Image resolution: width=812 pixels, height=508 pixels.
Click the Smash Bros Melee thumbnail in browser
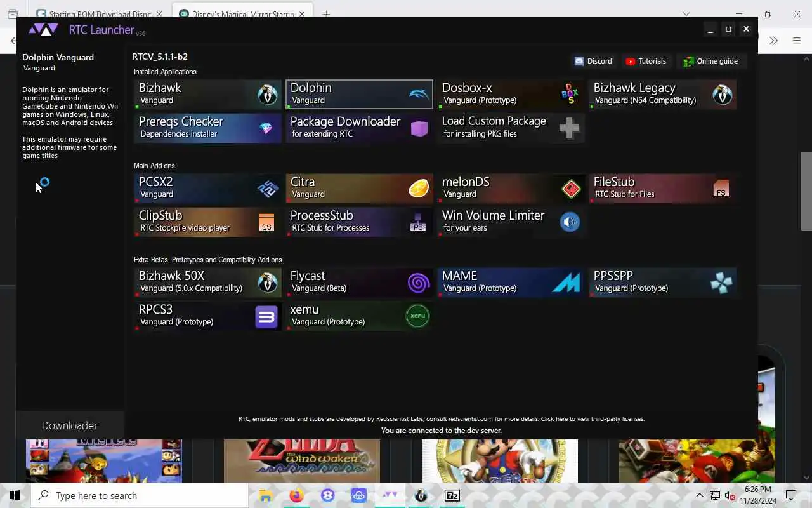point(104,461)
